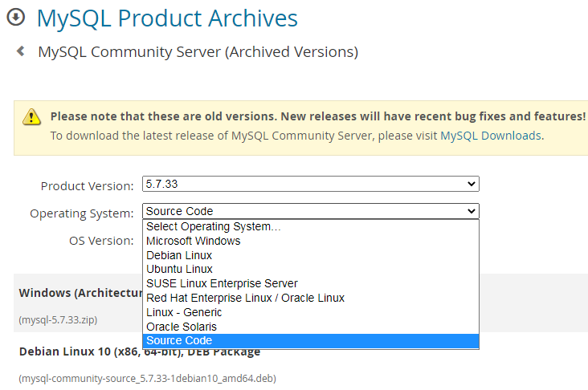Viewport: 588px width, 390px height.
Task: Click the MySQL Community Server (Archived Versions) heading
Action: pos(198,51)
